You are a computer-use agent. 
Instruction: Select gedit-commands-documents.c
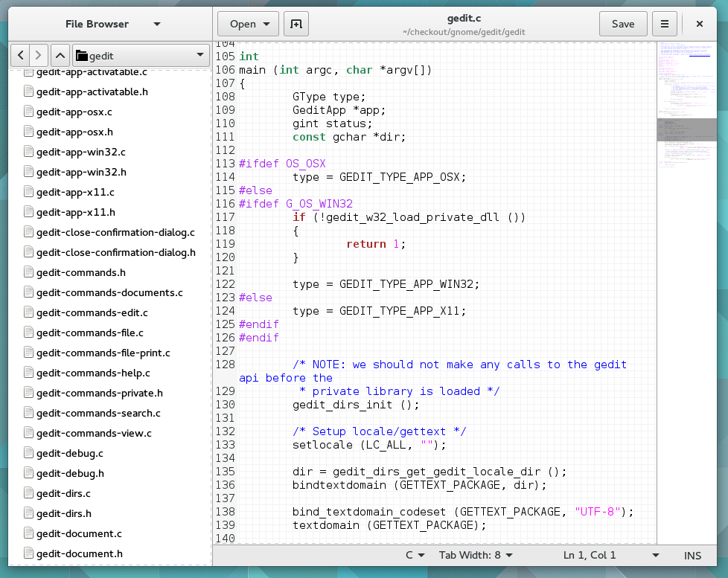click(x=109, y=292)
